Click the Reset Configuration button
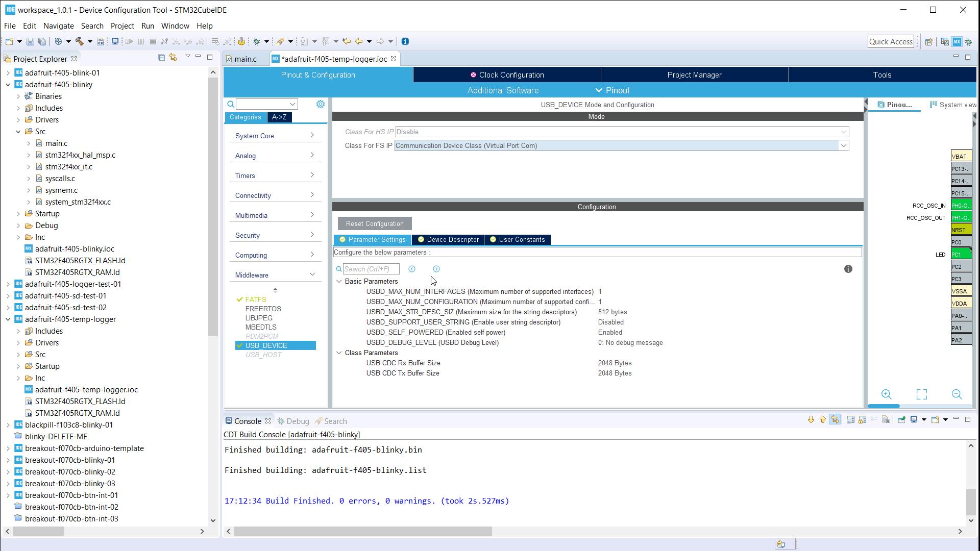Screen dimensions: 980x551 (374, 223)
